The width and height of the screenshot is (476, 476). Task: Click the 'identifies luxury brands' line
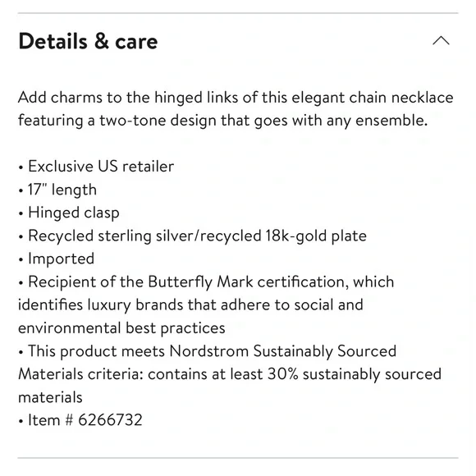[190, 304]
